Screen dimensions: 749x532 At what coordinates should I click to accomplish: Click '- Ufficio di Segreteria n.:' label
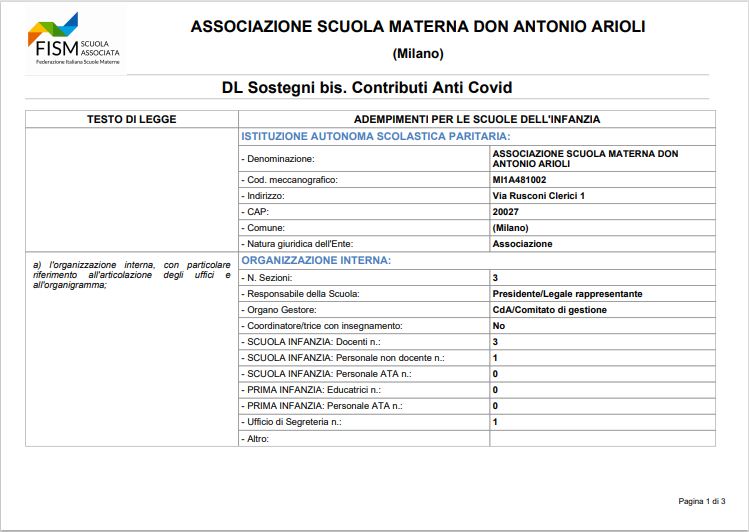[291, 422]
